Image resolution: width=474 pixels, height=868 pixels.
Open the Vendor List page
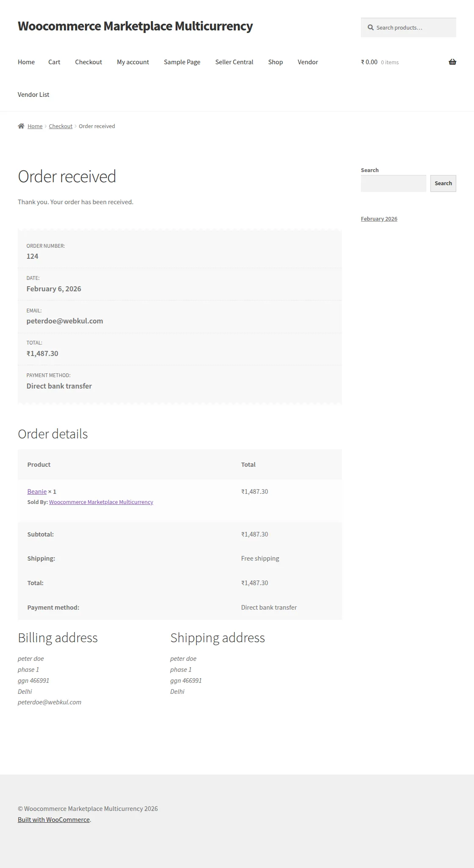[33, 94]
